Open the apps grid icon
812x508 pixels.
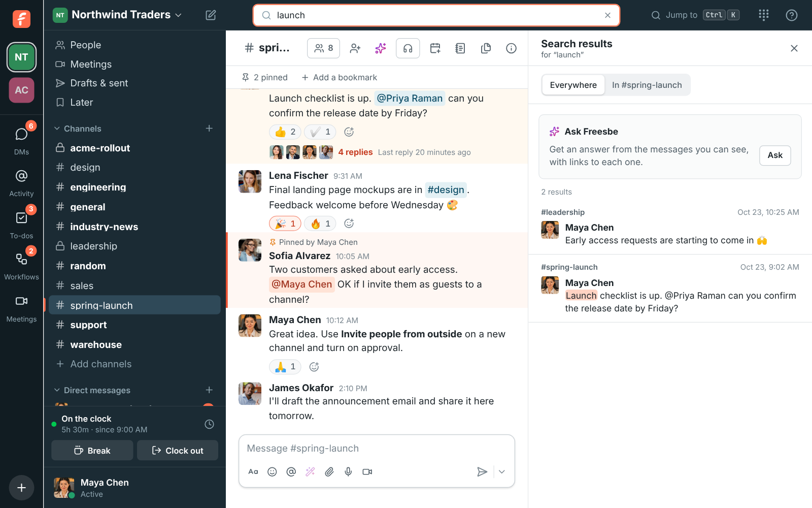point(764,15)
